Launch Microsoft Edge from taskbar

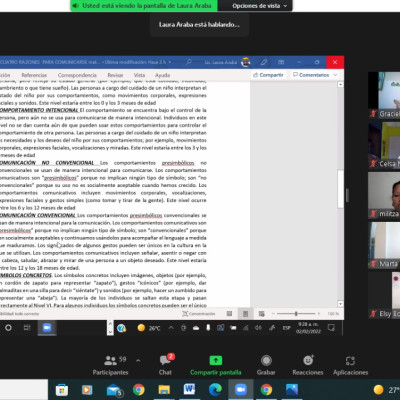tap(215, 389)
